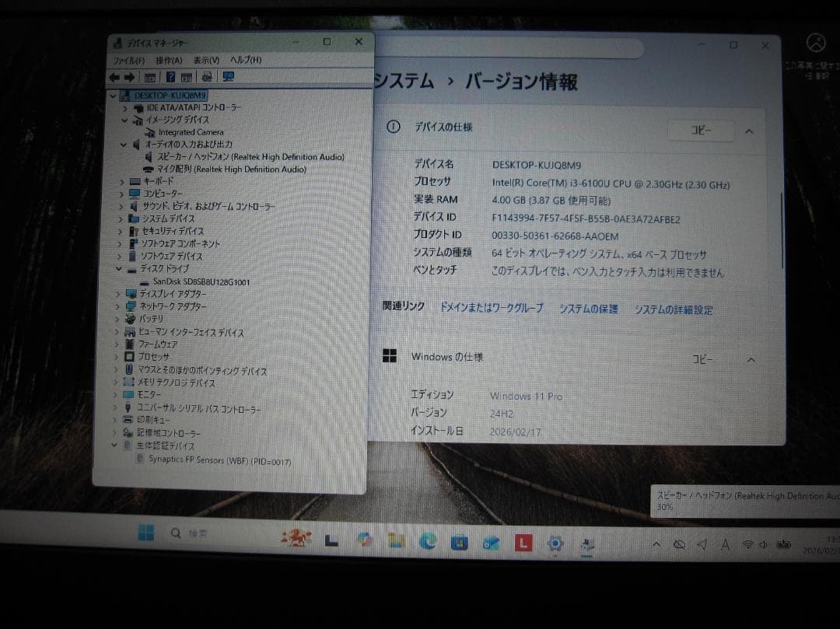Click the Settings search box
The image size is (840, 629).
[x=509, y=47]
